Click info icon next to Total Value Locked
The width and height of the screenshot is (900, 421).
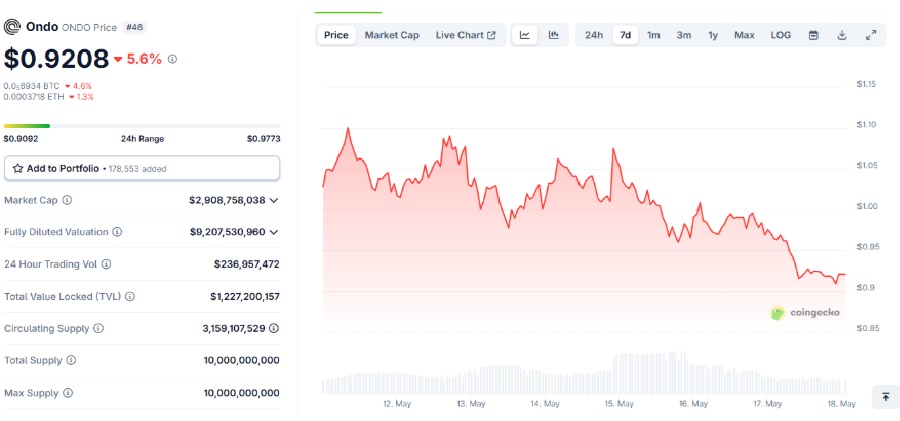click(x=129, y=296)
